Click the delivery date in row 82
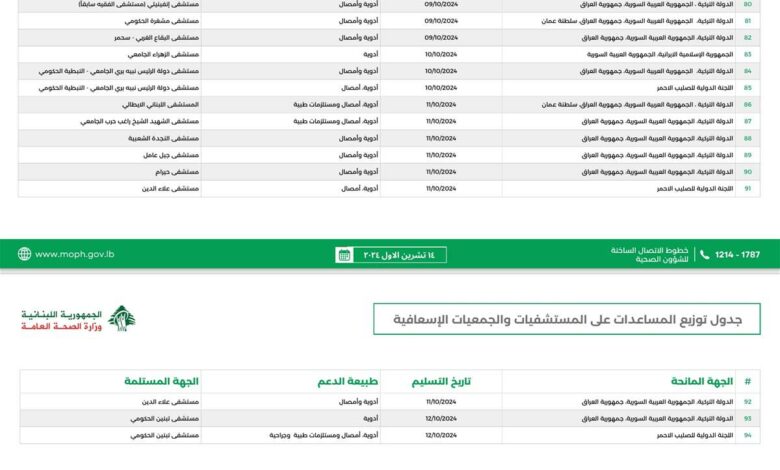Viewport: 780px width, 470px height. coord(441,38)
